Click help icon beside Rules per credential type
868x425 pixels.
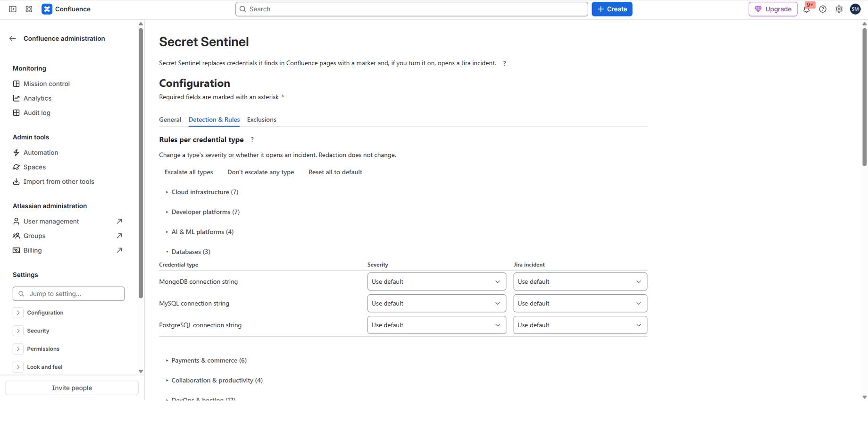[x=252, y=140]
